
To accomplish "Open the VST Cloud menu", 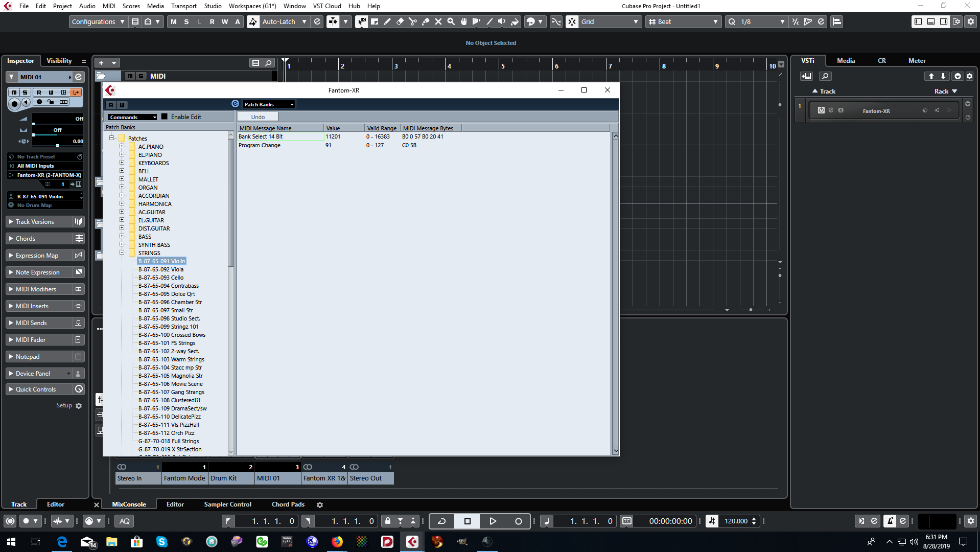I will pos(327,6).
